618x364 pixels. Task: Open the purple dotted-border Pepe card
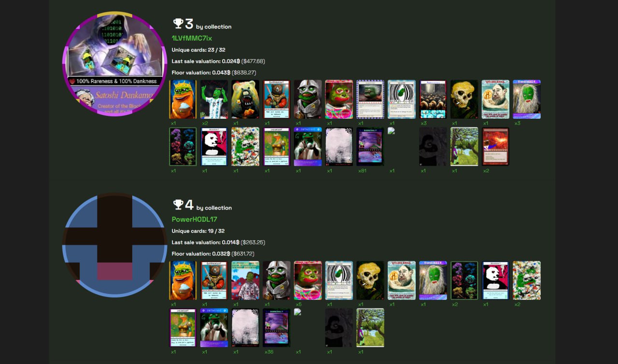[x=370, y=99]
